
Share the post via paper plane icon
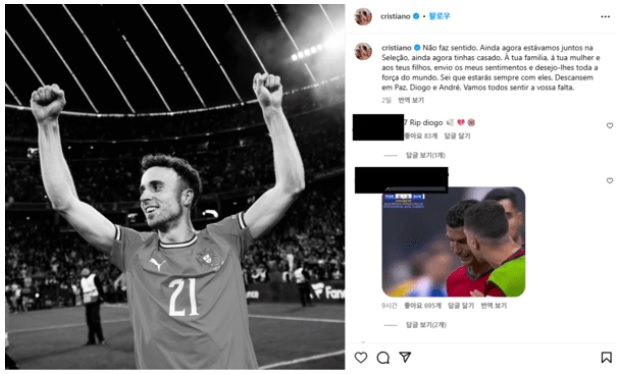coord(405,357)
